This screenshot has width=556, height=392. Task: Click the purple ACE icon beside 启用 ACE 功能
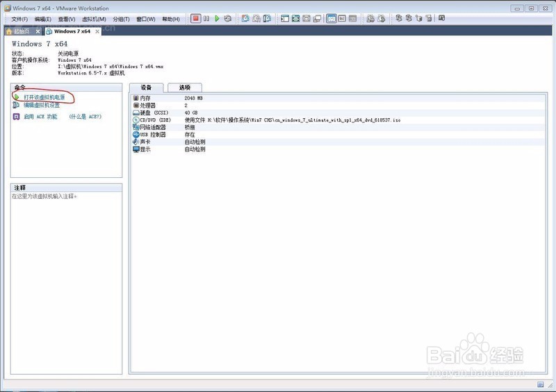click(16, 116)
